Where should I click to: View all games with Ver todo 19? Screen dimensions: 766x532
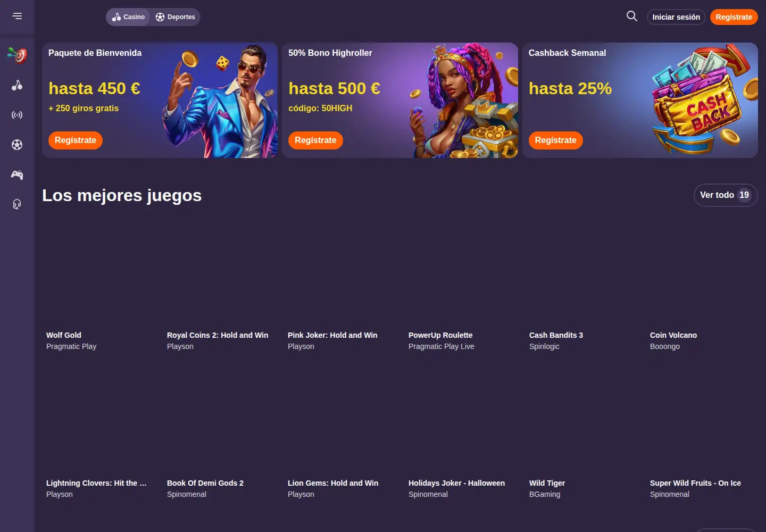pyautogui.click(x=726, y=195)
